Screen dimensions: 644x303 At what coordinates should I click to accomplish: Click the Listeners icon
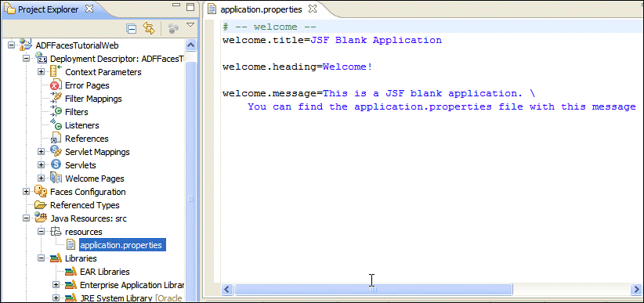56,124
